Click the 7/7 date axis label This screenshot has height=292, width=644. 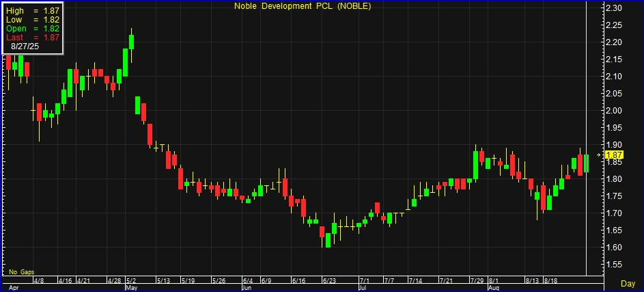coord(389,281)
